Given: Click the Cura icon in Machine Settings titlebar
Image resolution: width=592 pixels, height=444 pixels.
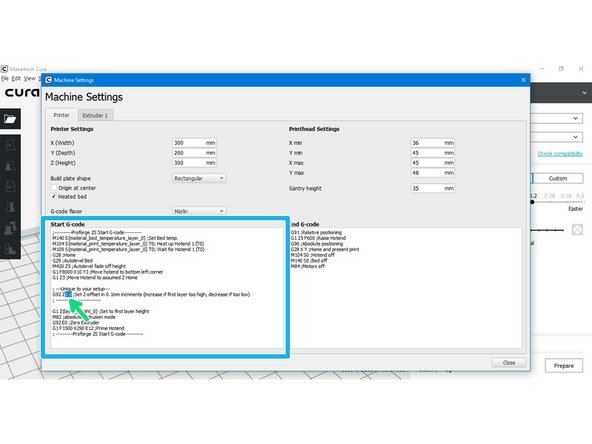Looking at the screenshot, I should coord(48,80).
